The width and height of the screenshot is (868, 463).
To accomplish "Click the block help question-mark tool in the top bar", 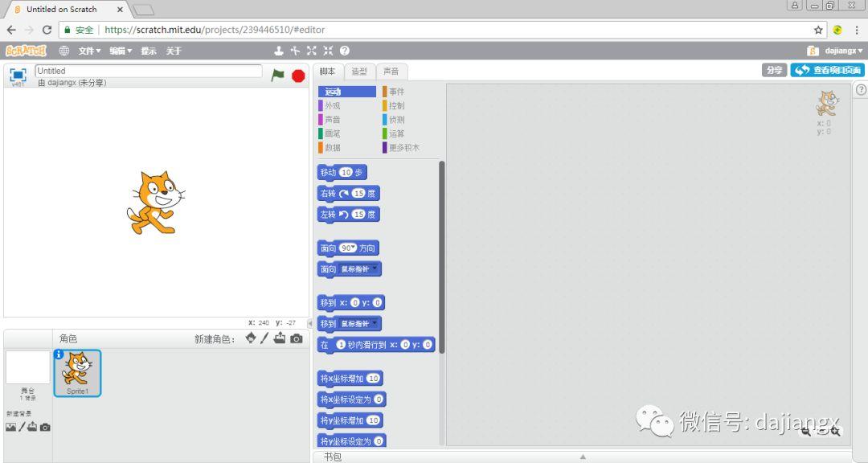I will pos(344,51).
